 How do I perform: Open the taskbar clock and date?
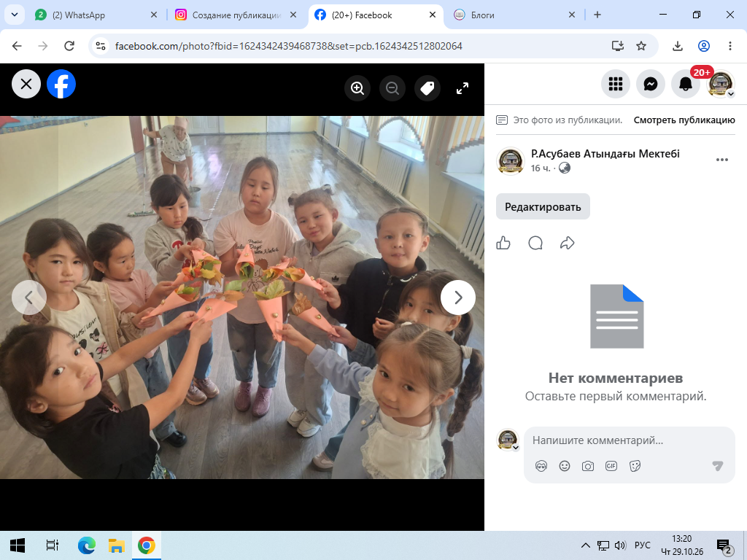point(682,545)
